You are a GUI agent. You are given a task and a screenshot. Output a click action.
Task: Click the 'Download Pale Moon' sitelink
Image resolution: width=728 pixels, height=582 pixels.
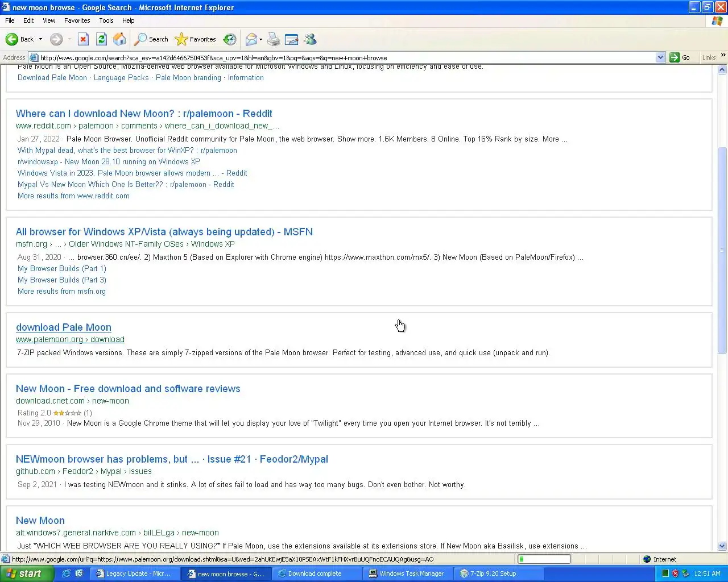52,78
